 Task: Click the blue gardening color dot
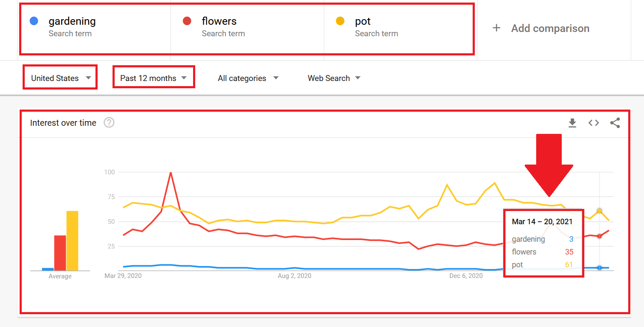(34, 21)
